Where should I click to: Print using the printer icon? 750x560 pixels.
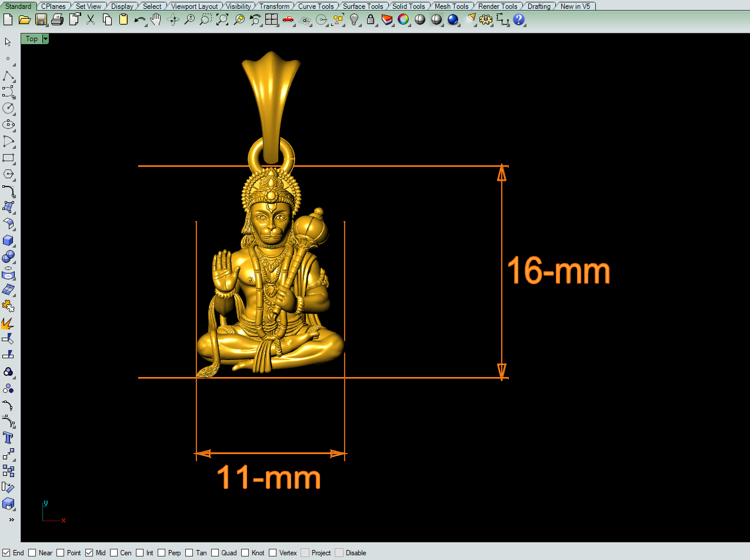point(57,20)
